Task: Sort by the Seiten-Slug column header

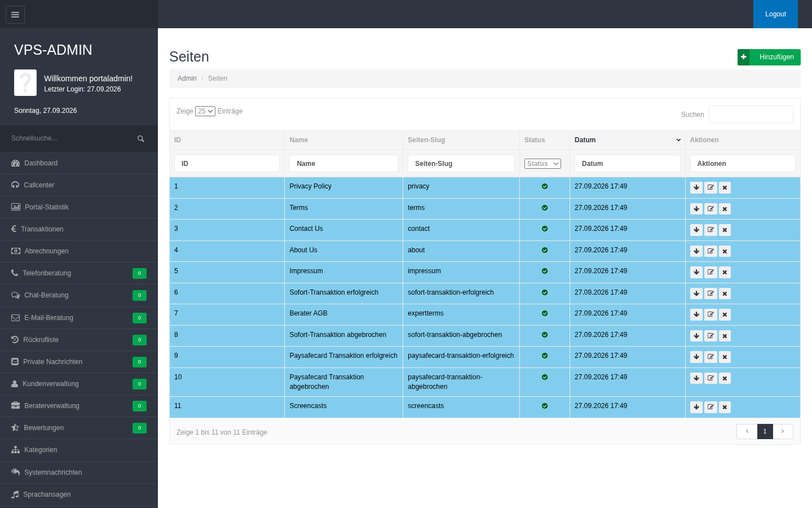Action: [461, 140]
